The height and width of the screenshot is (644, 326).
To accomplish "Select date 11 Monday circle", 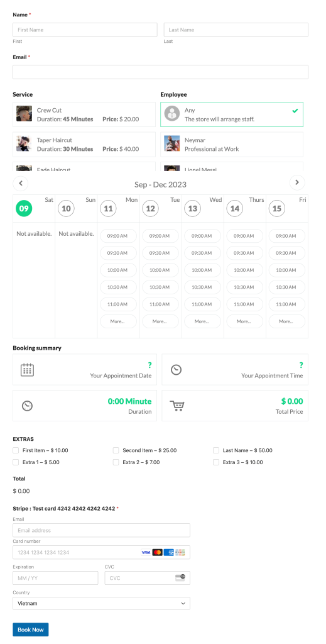I will (x=108, y=209).
